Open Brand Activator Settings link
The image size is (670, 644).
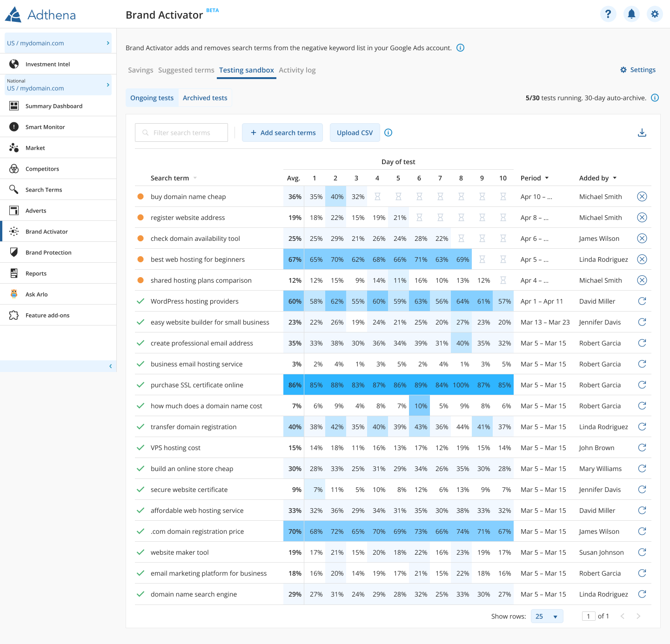638,70
